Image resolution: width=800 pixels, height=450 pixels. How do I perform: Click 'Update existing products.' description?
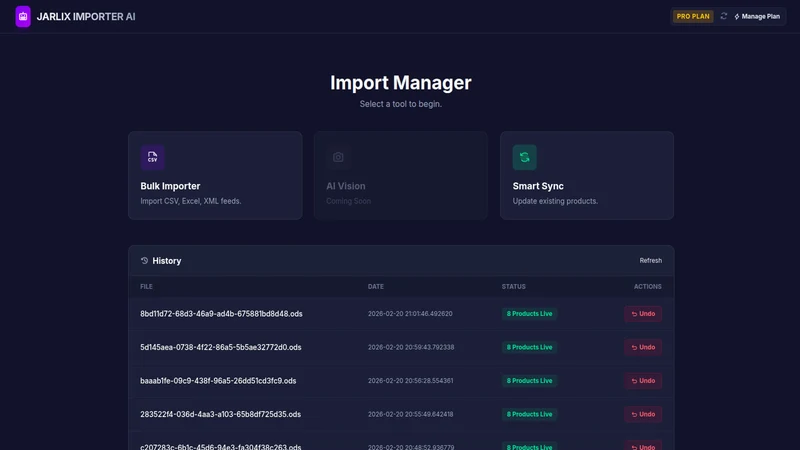click(x=555, y=201)
